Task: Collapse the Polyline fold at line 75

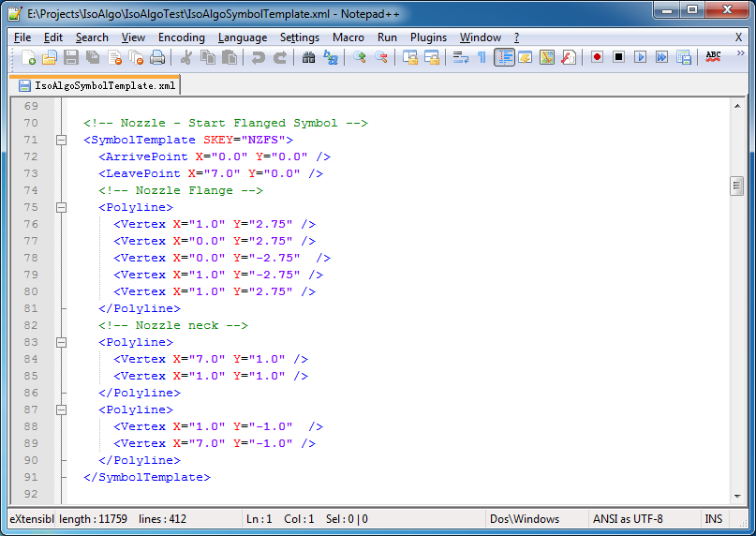Action: click(x=61, y=207)
